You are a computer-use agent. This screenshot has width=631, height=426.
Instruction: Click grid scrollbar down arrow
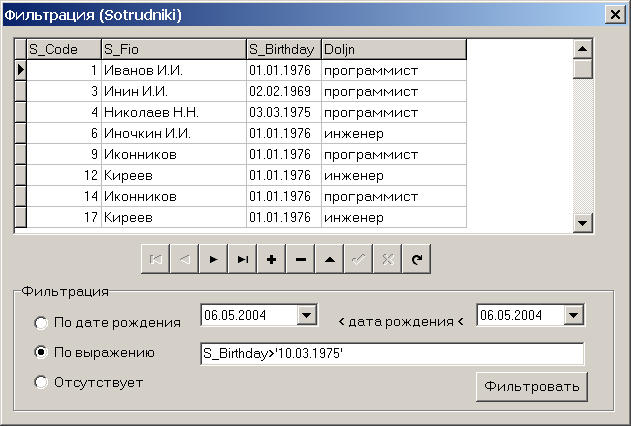(582, 222)
